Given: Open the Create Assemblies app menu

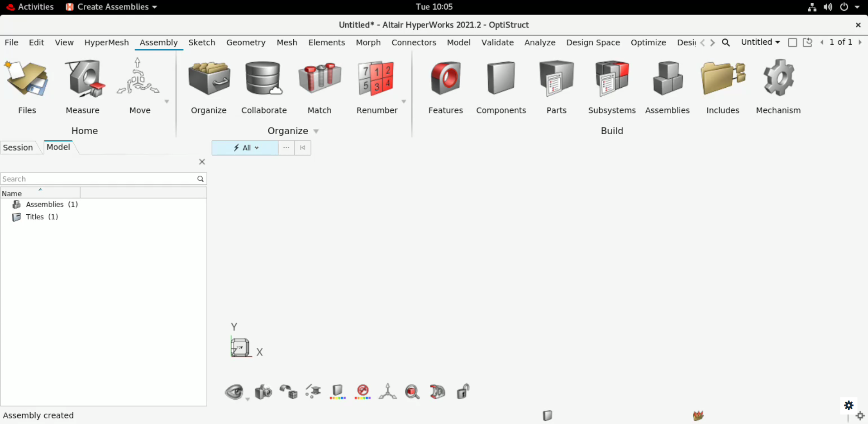Looking at the screenshot, I should pos(111,7).
